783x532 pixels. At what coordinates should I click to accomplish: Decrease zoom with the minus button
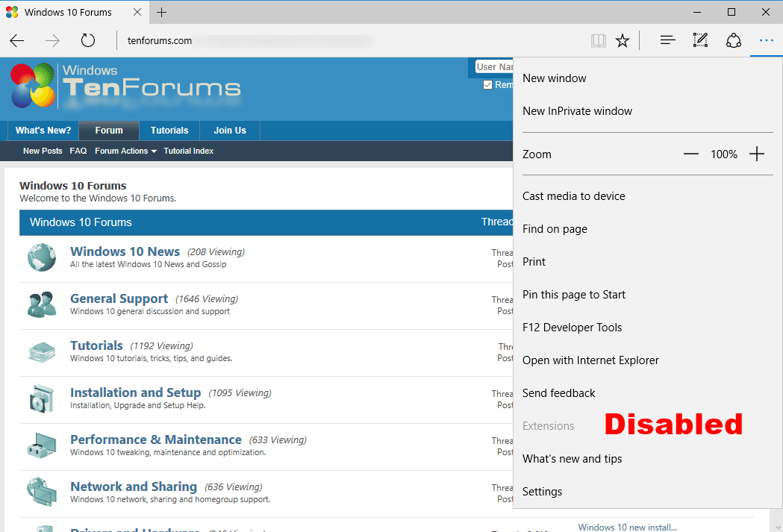coord(690,154)
